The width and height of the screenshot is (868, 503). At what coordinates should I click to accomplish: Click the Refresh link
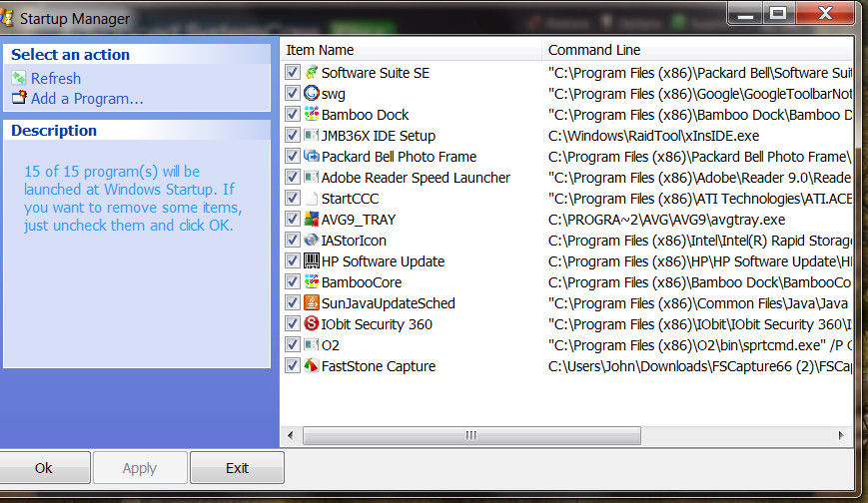[x=56, y=79]
